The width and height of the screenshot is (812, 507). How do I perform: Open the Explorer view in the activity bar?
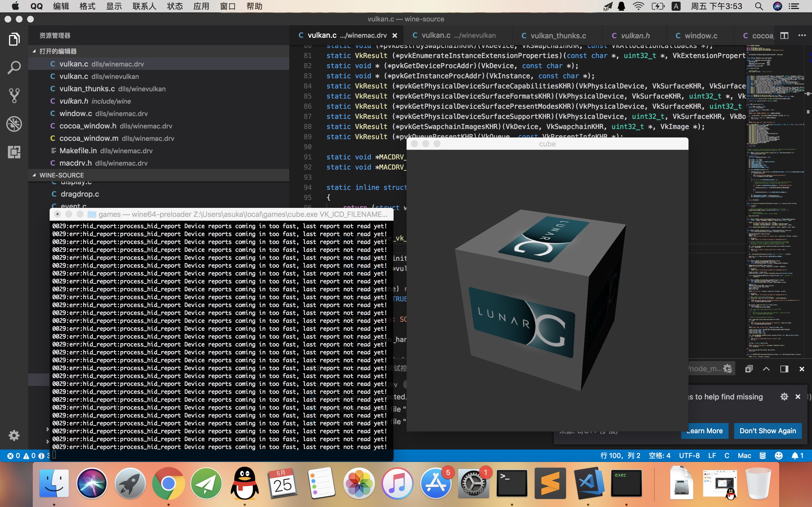pyautogui.click(x=14, y=39)
